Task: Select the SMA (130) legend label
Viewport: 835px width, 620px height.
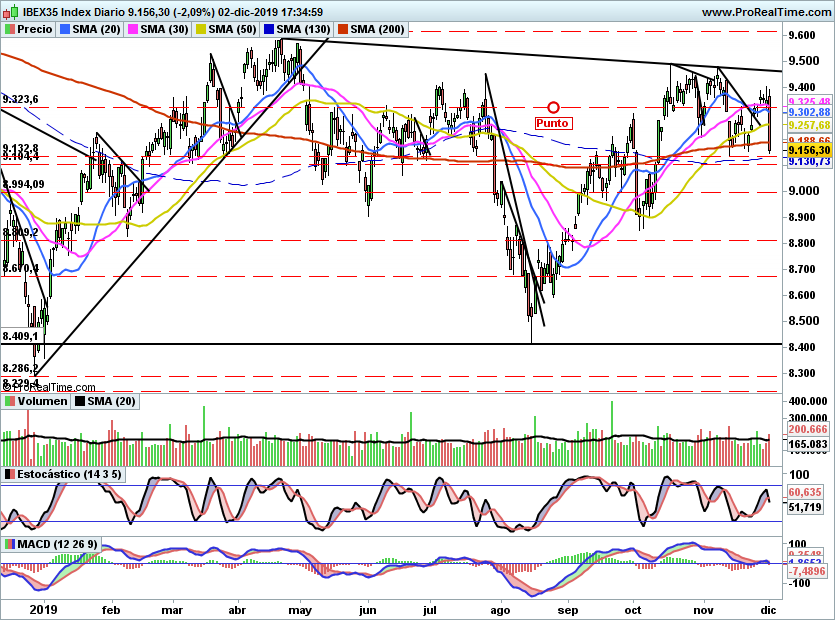Action: 304,29
